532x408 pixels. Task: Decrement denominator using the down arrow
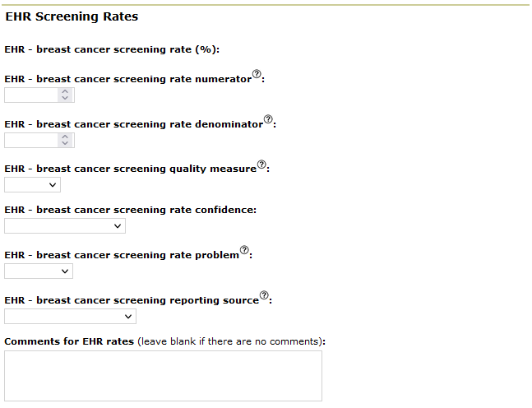66,144
